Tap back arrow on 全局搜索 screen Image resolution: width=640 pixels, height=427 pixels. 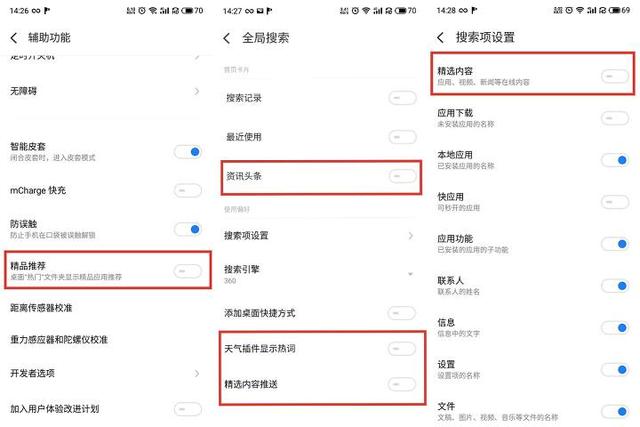(x=227, y=38)
